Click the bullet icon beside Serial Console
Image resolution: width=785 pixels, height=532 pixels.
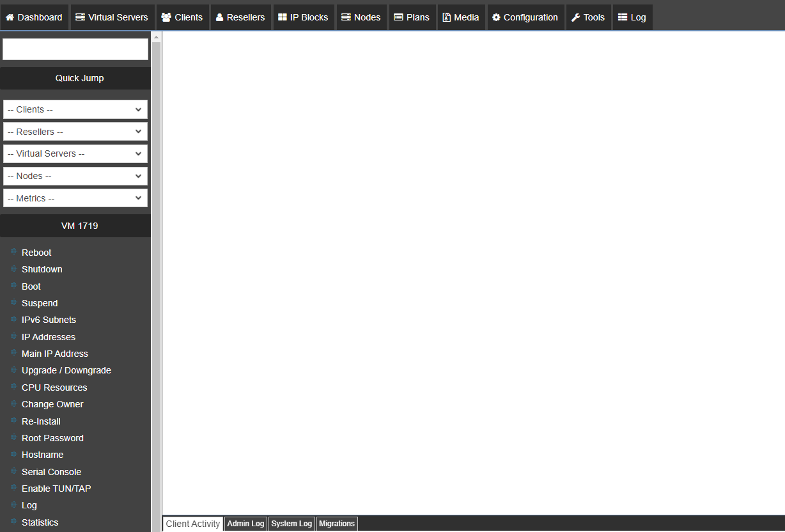coord(14,471)
